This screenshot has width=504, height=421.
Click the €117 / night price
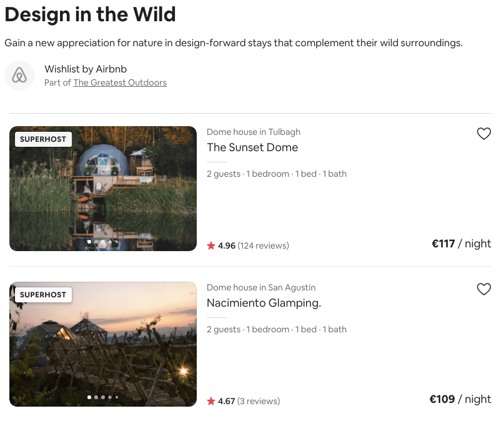tap(461, 244)
